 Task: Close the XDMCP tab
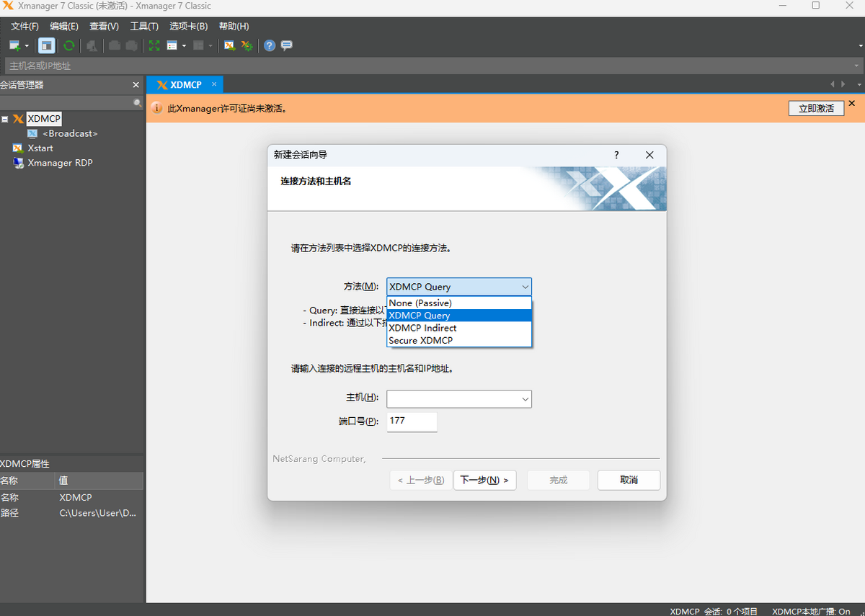[213, 84]
